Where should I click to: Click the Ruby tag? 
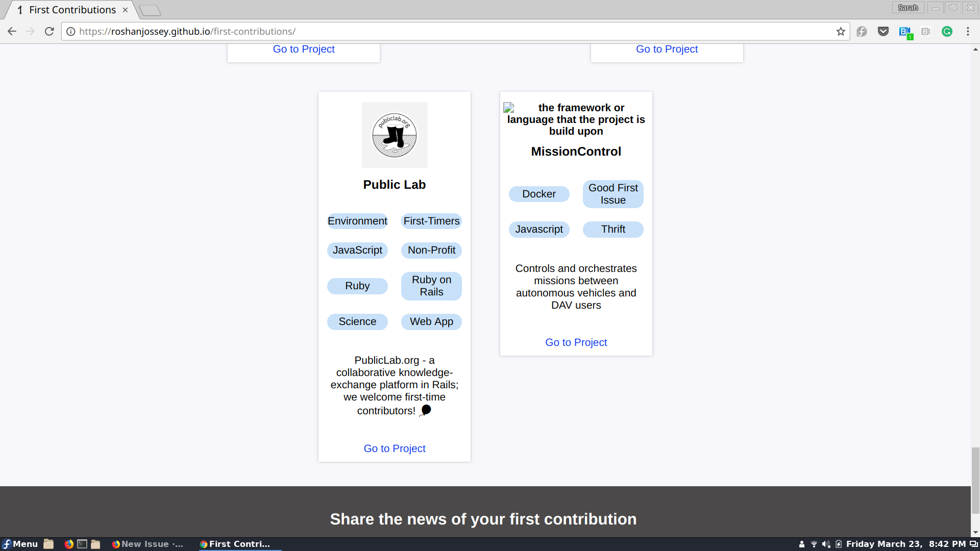pyautogui.click(x=357, y=286)
